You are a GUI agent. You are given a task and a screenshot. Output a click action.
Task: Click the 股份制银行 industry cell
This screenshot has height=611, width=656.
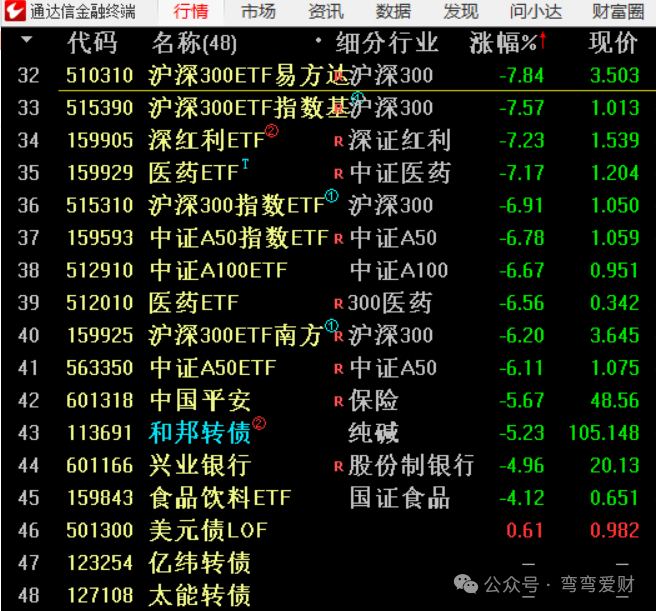[411, 465]
